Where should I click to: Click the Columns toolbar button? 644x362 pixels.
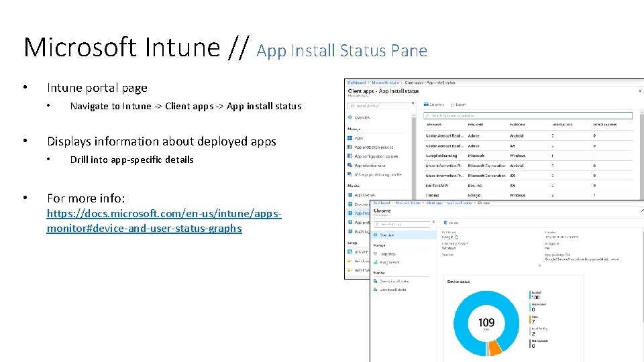(x=434, y=105)
